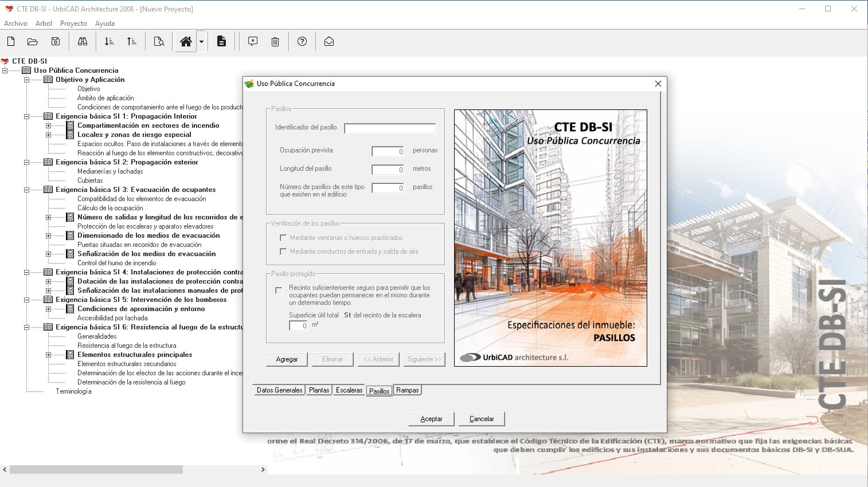Click Identificador del pasillo input field
The width and height of the screenshot is (868, 487).
pyautogui.click(x=390, y=128)
